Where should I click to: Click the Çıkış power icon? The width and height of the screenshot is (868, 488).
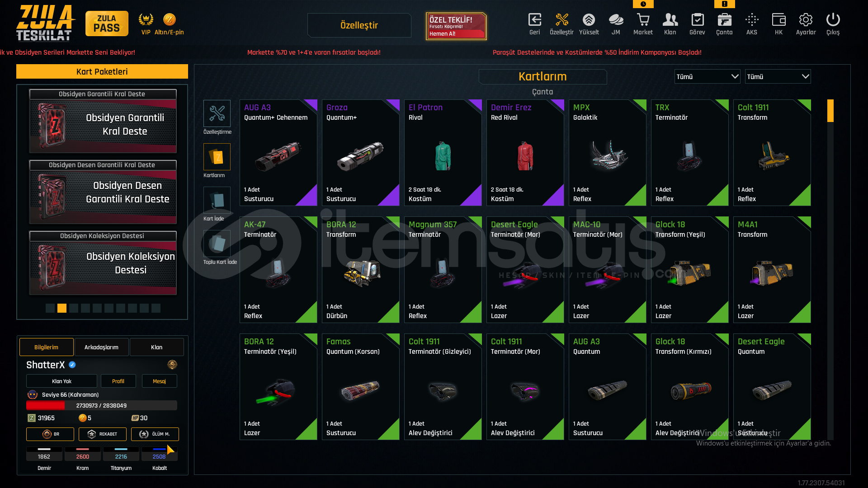(833, 20)
